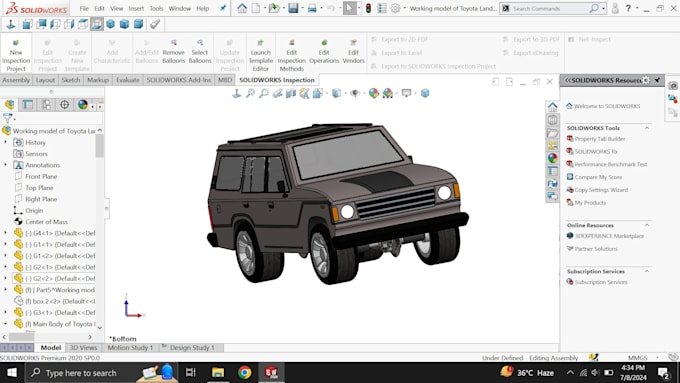The width and height of the screenshot is (680, 383).
Task: Open SOLIDWORKS Resources home task pane icon
Action: click(x=552, y=107)
